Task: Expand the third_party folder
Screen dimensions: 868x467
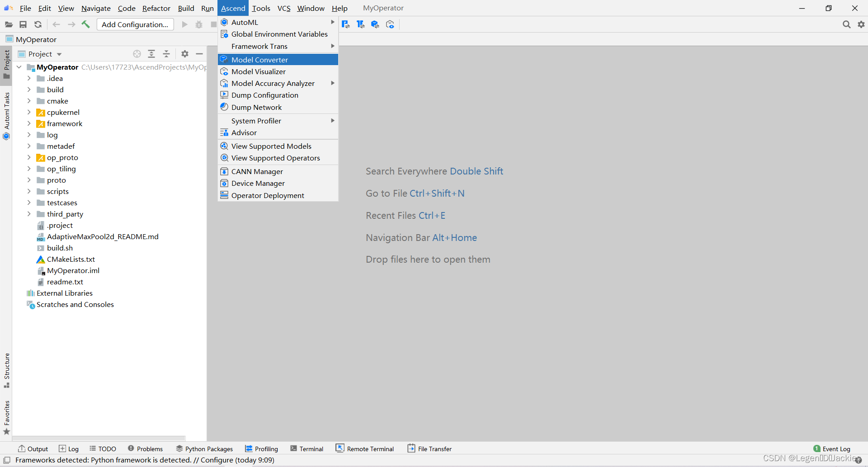Action: tap(29, 214)
